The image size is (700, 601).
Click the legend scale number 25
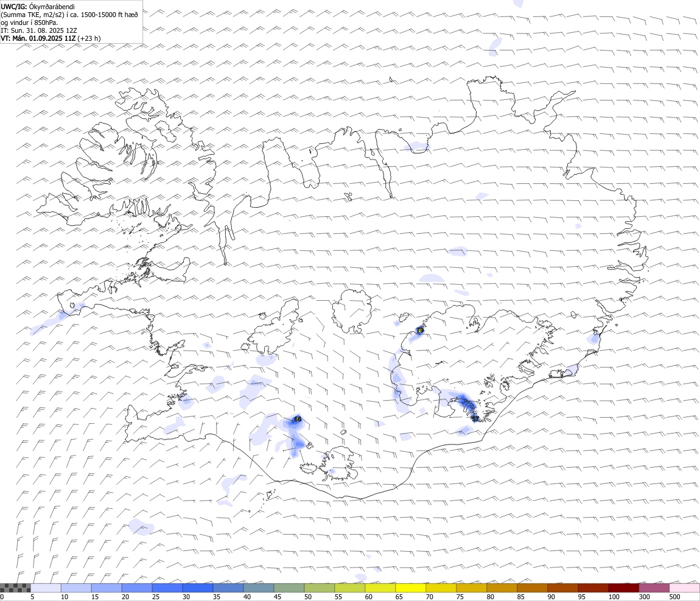pyautogui.click(x=156, y=597)
